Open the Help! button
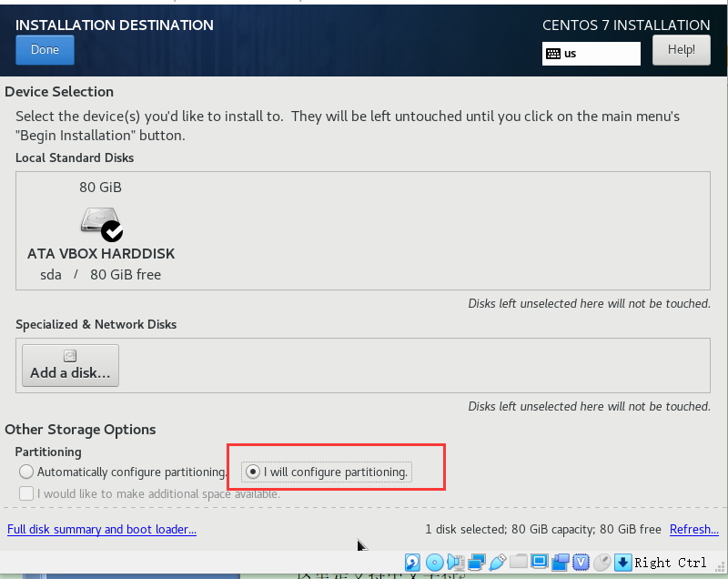The width and height of the screenshot is (728, 579). [x=681, y=50]
